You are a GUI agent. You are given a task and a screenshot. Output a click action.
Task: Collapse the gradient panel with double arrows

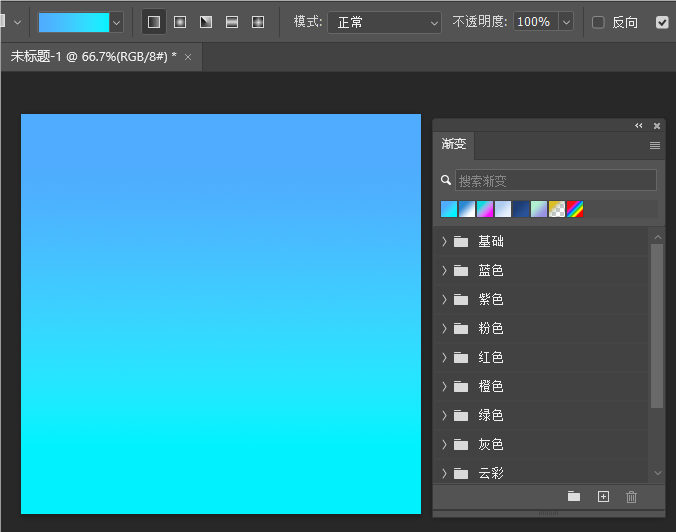pos(639,126)
